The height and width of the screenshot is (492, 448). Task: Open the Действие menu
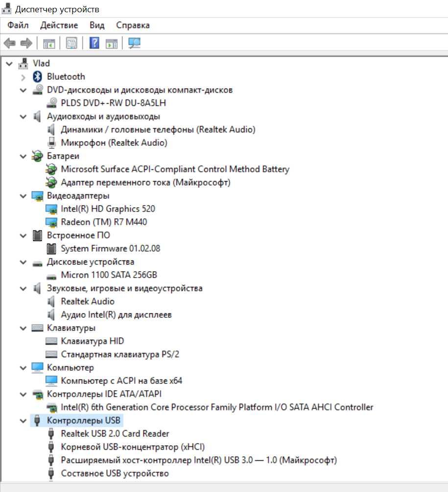(59, 25)
